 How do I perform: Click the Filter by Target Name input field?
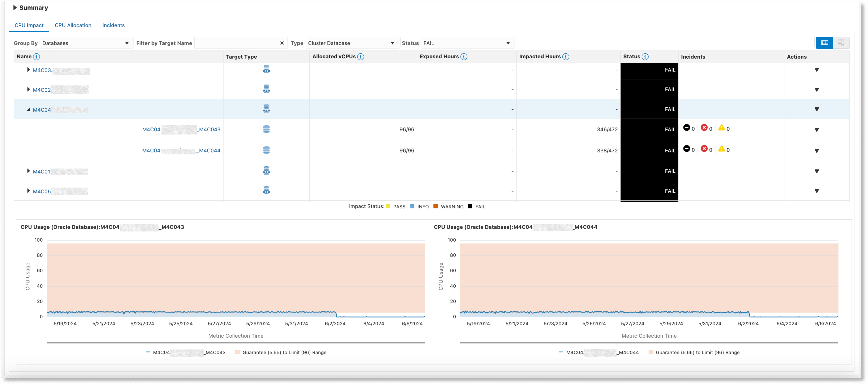tap(239, 43)
